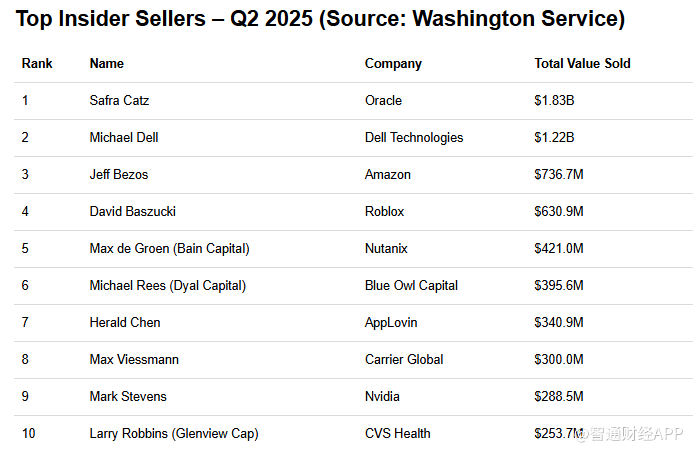Click the David Baszucki name cell
693x453 pixels.
click(x=131, y=212)
